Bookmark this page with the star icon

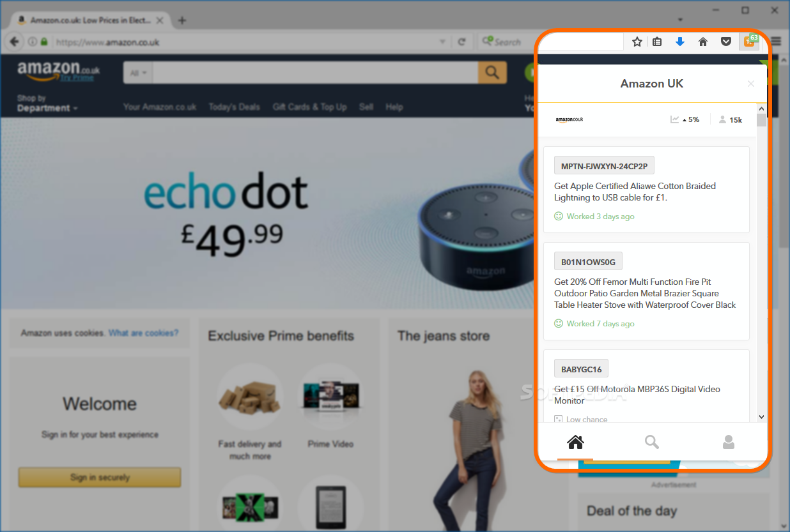point(637,42)
